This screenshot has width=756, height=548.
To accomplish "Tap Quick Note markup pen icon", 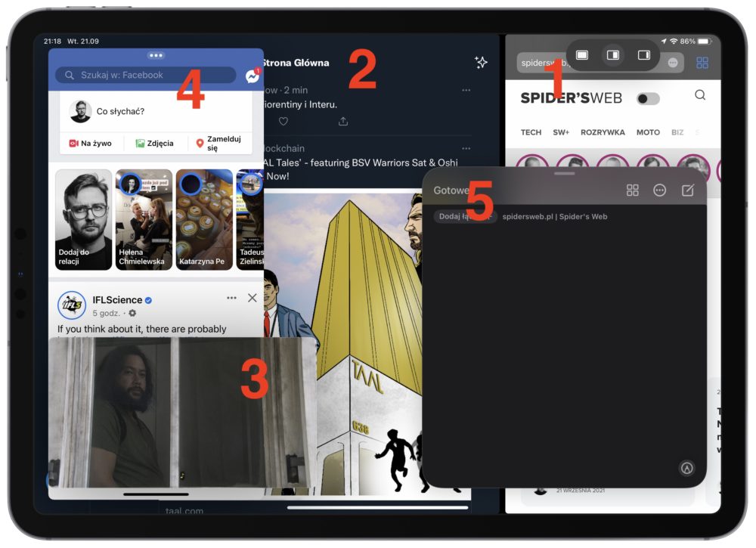I will [687, 468].
